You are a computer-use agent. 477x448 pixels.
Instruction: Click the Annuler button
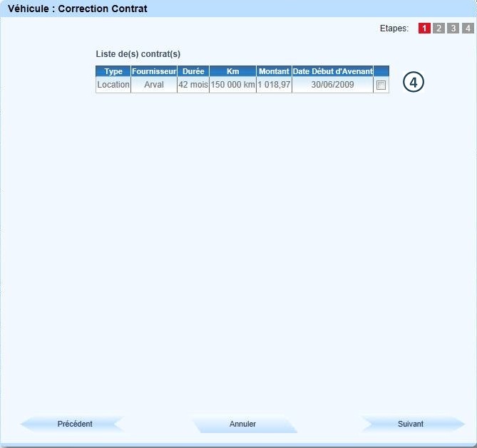coord(242,424)
